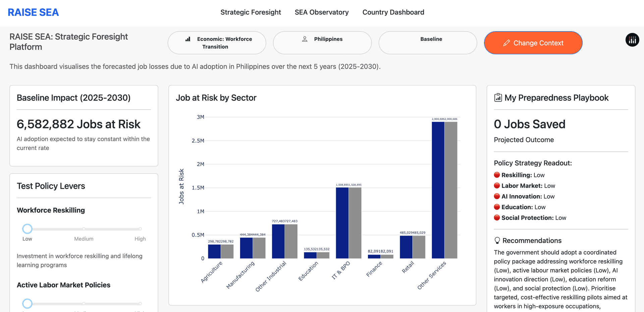The width and height of the screenshot is (644, 312).
Task: Click the red Social Protection status dot
Action: [497, 218]
